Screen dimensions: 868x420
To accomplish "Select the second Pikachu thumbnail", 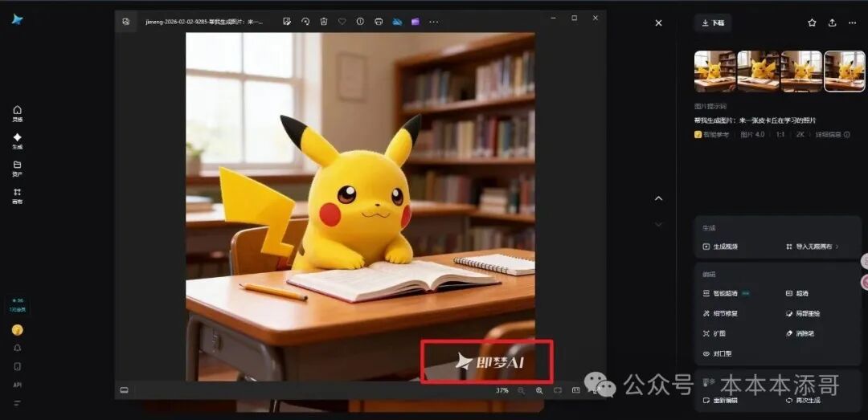I will tap(759, 71).
